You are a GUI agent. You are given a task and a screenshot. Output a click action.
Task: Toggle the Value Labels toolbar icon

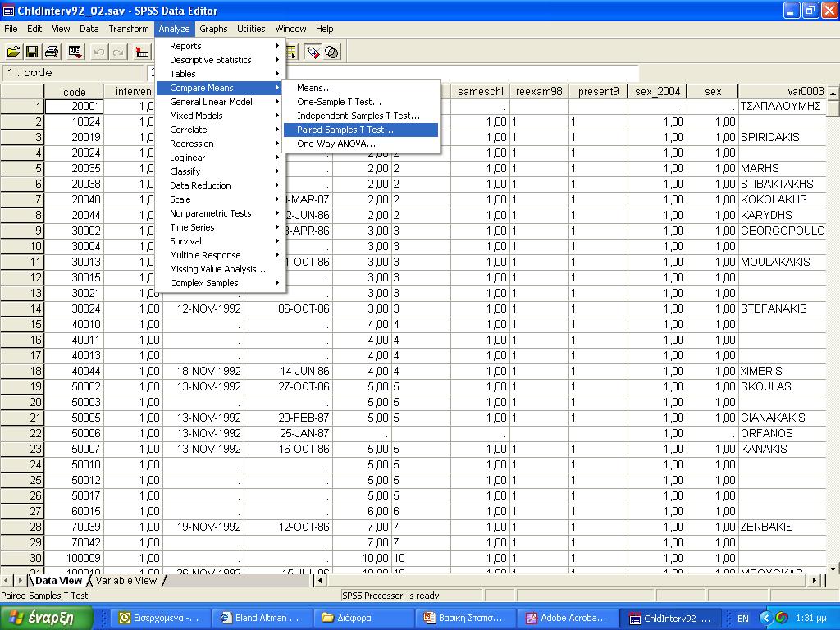pyautogui.click(x=313, y=52)
